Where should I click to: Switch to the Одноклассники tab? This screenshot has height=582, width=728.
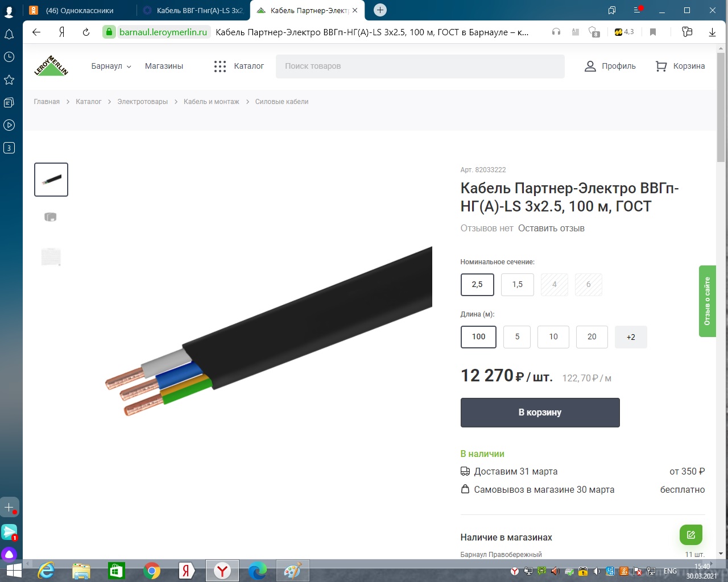click(x=80, y=10)
